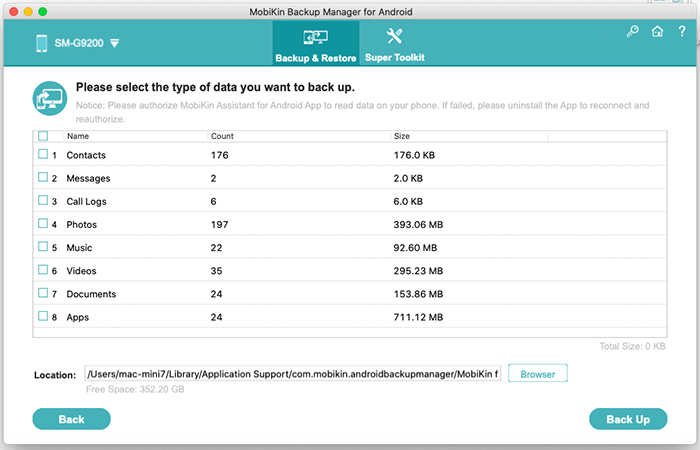Screen dimensions: 700x450
Task: Click the Count column header
Action: 222,136
